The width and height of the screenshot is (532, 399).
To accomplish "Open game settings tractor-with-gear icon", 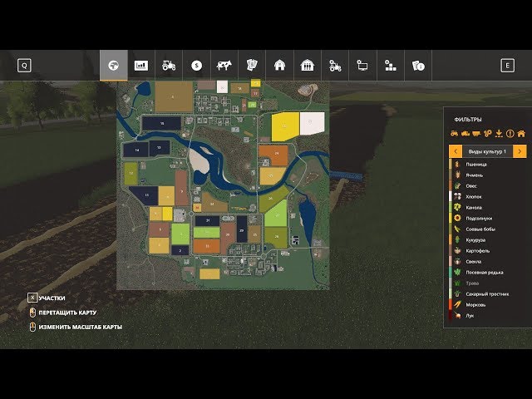I will (335, 65).
